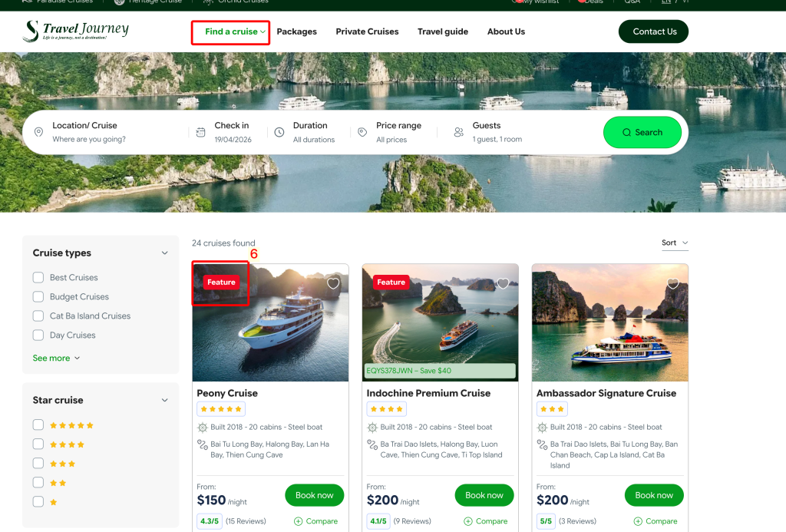Go to Packages menu item

(x=296, y=31)
